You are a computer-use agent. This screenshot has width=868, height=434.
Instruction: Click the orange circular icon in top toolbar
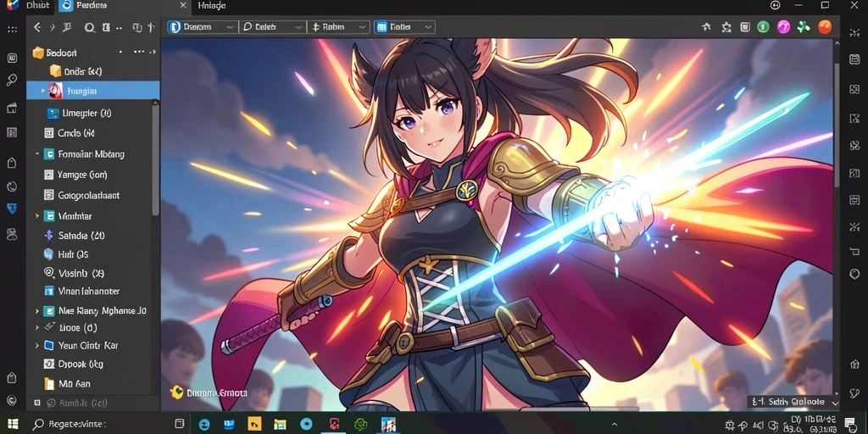click(825, 27)
